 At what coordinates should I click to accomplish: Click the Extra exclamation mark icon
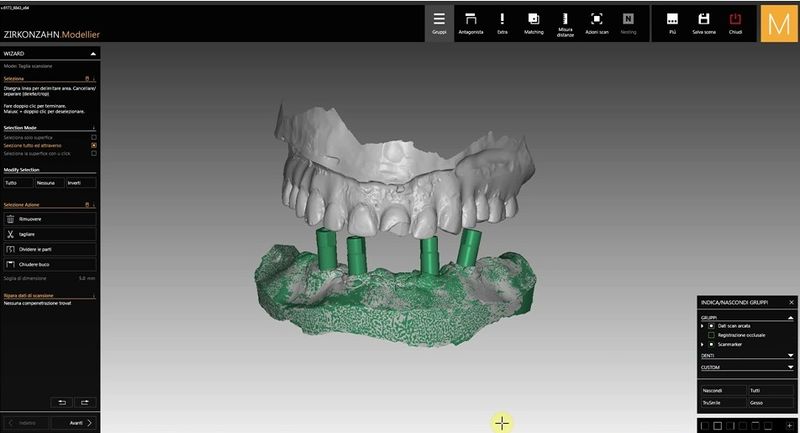point(502,23)
